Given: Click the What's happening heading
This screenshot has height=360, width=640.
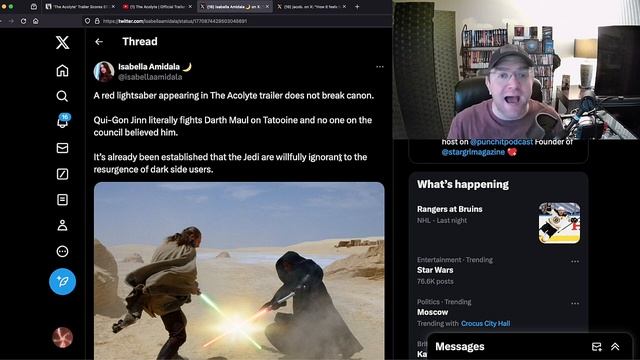Looking at the screenshot, I should (463, 184).
